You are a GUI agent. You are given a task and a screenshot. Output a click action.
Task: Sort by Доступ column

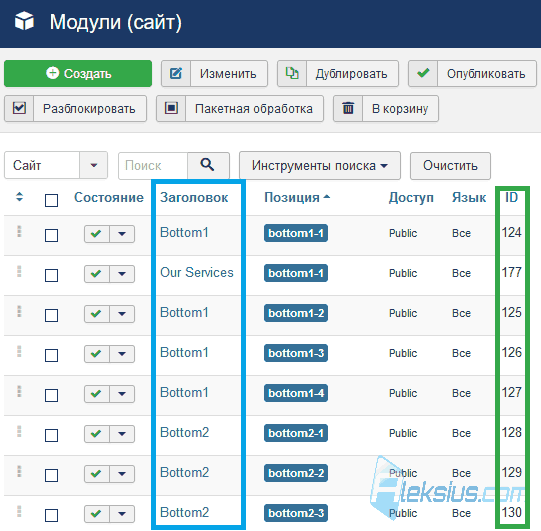click(x=411, y=197)
